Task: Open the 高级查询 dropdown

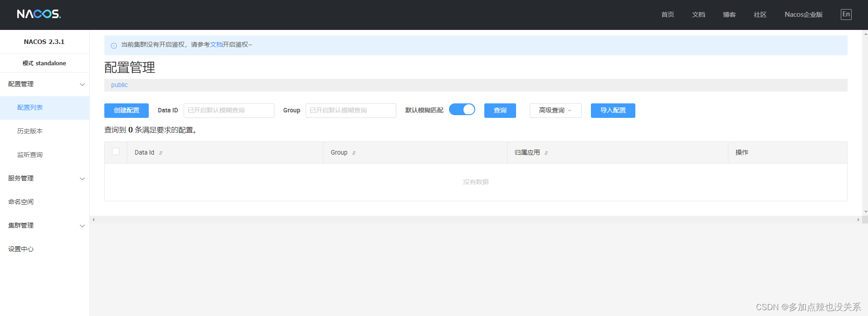Action: click(556, 110)
